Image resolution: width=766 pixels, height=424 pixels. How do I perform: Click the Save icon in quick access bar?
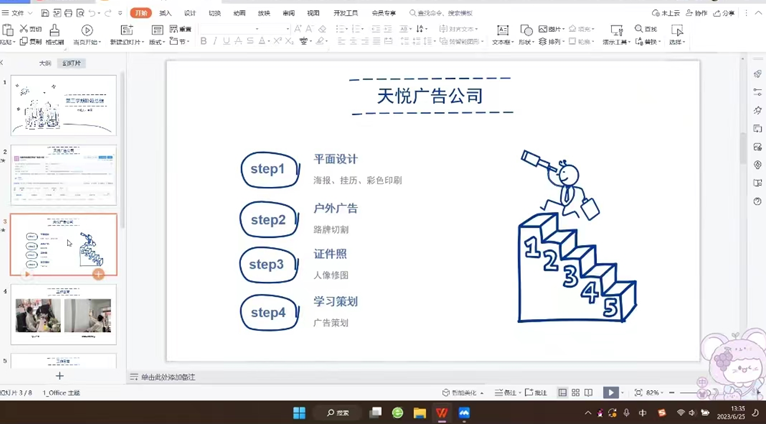45,13
